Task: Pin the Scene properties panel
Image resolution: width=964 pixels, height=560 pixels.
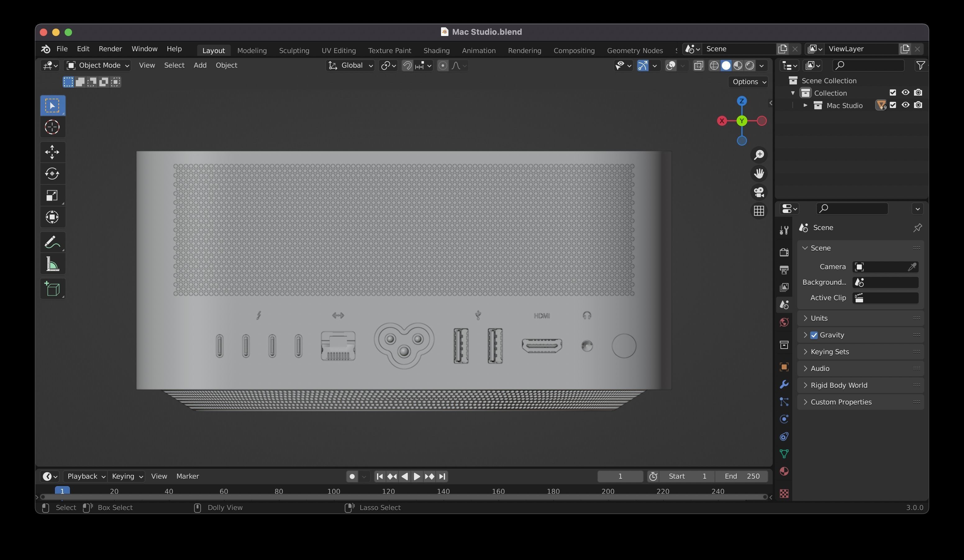Action: (x=917, y=228)
